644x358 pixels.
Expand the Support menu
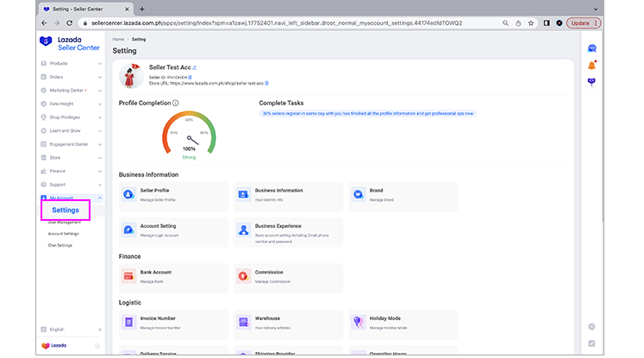tap(71, 185)
